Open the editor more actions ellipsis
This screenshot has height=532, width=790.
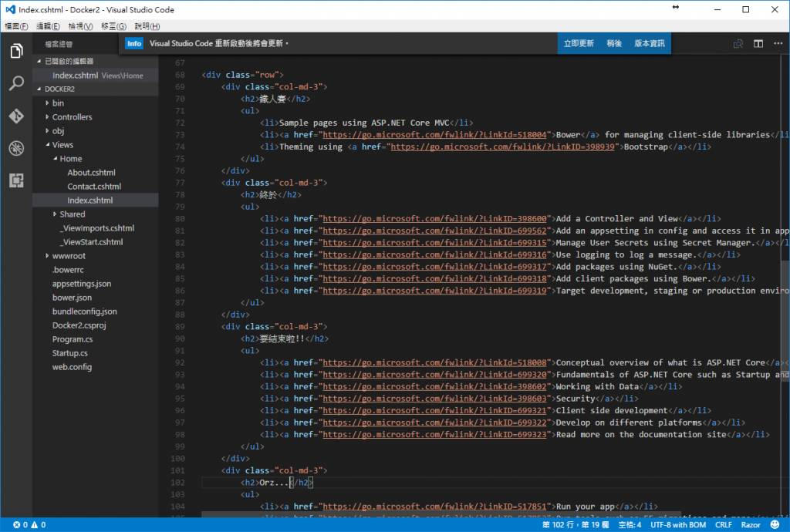(x=778, y=44)
